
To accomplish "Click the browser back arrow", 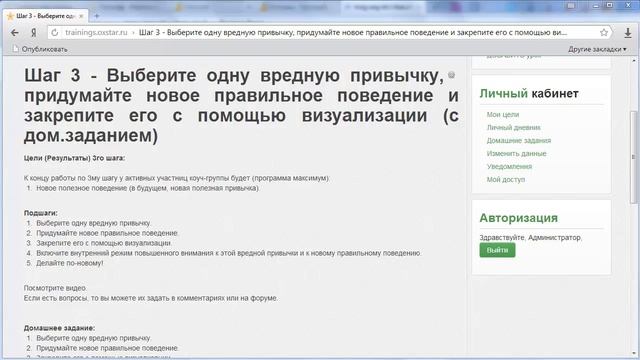I will tap(15, 33).
